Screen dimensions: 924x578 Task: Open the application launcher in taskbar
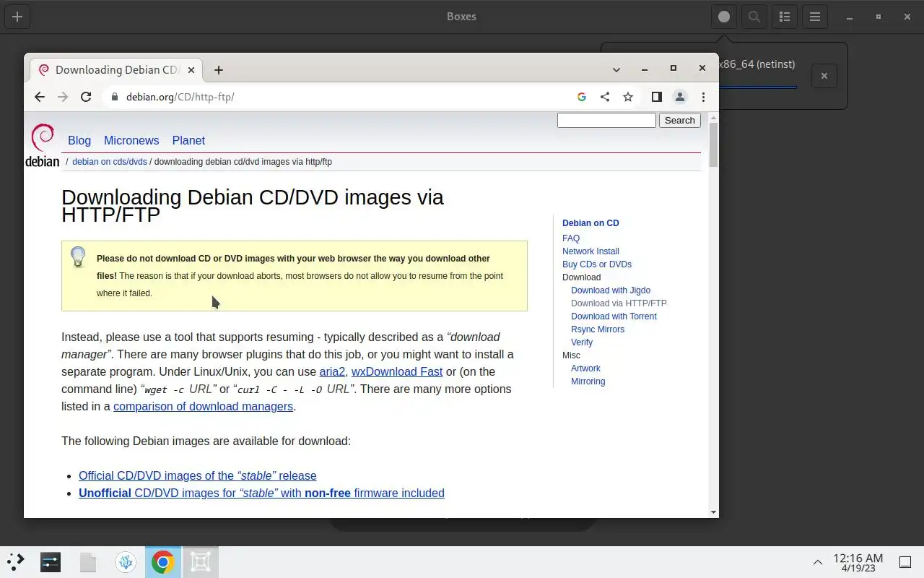16,561
